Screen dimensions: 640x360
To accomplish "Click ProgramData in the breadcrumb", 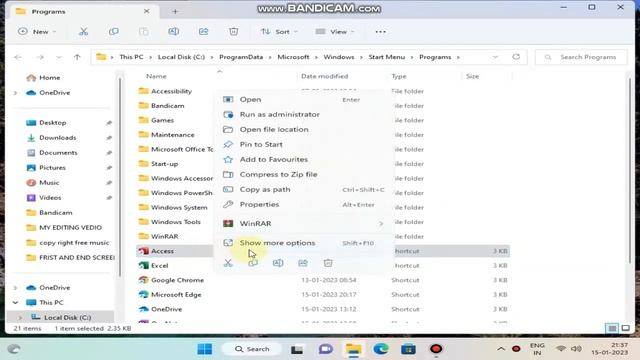I will [x=241, y=57].
